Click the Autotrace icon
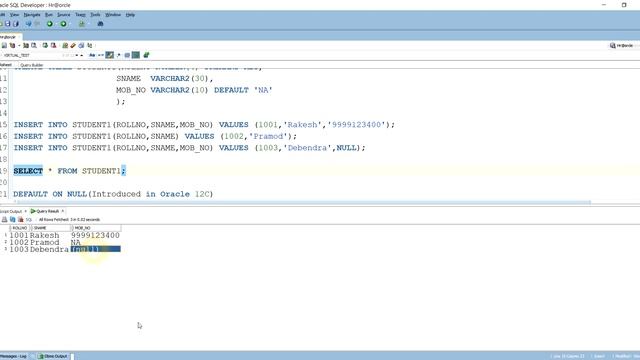 (x=34, y=45)
